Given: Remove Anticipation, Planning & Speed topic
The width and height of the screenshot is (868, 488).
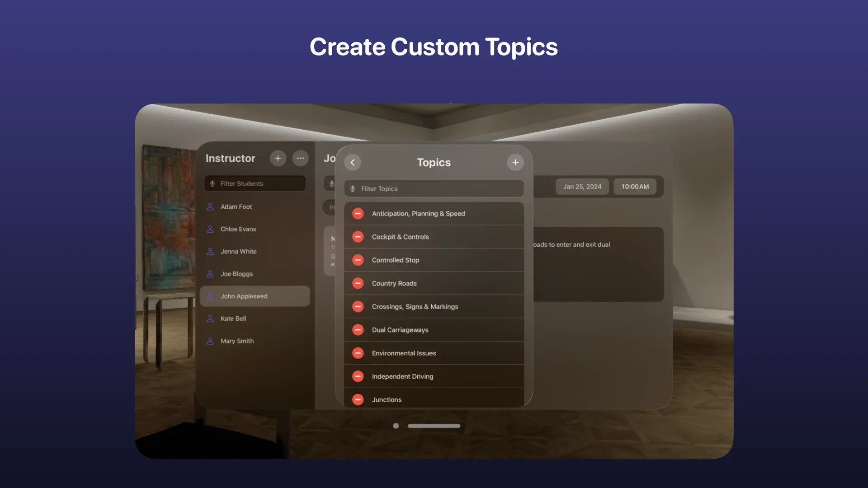Looking at the screenshot, I should pos(358,213).
